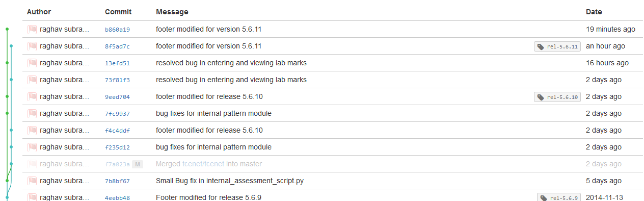Click the Author column header
Viewport: 644px width, 201px height.
coord(39,12)
